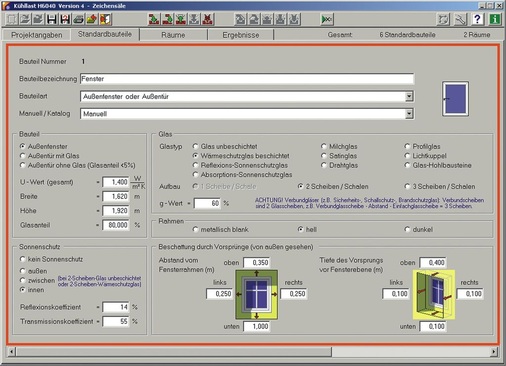
Task: Click the Print icon in the toolbar
Action: [x=78, y=19]
